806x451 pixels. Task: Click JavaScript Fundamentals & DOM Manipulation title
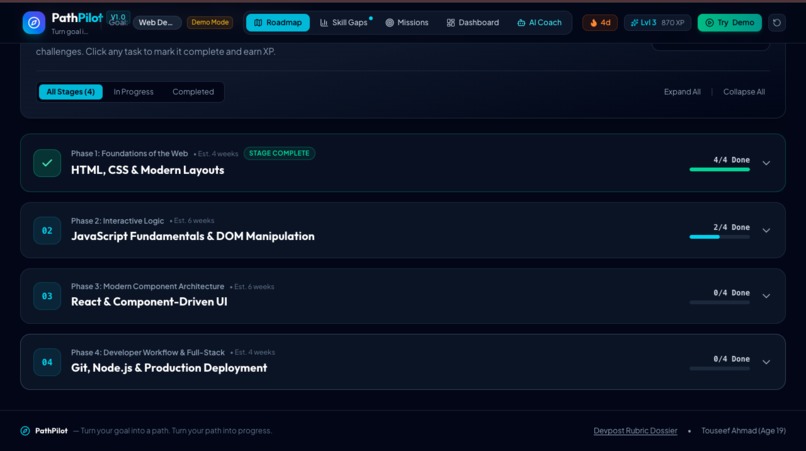coord(193,236)
